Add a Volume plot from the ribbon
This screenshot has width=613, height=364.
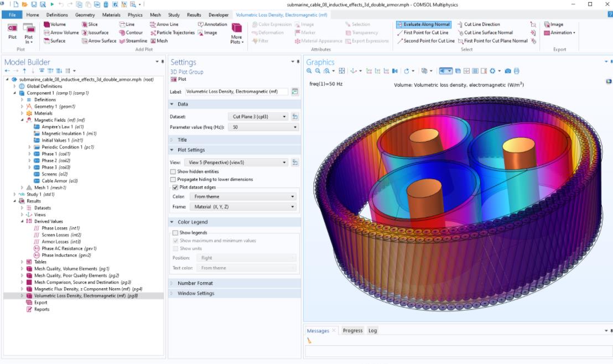pyautogui.click(x=55, y=24)
